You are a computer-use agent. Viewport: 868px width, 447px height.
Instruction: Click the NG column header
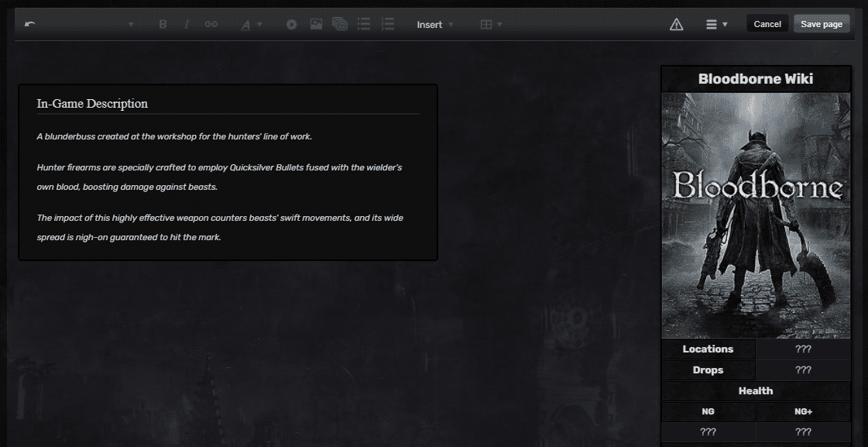tap(708, 411)
